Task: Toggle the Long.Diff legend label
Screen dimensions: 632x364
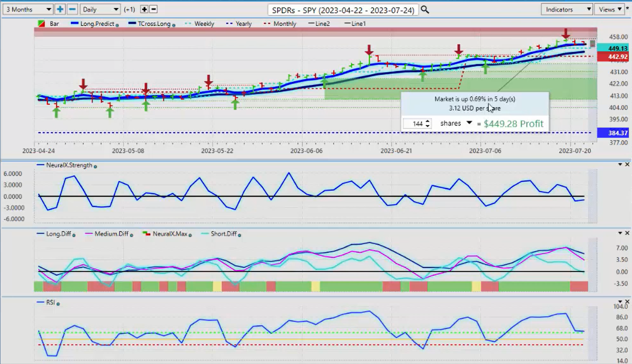Action: click(x=59, y=234)
